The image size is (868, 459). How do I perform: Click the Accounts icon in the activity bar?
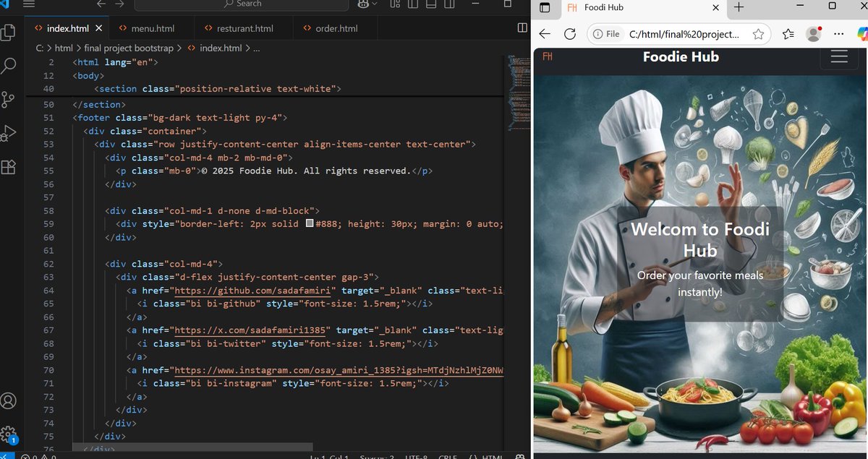tap(9, 400)
